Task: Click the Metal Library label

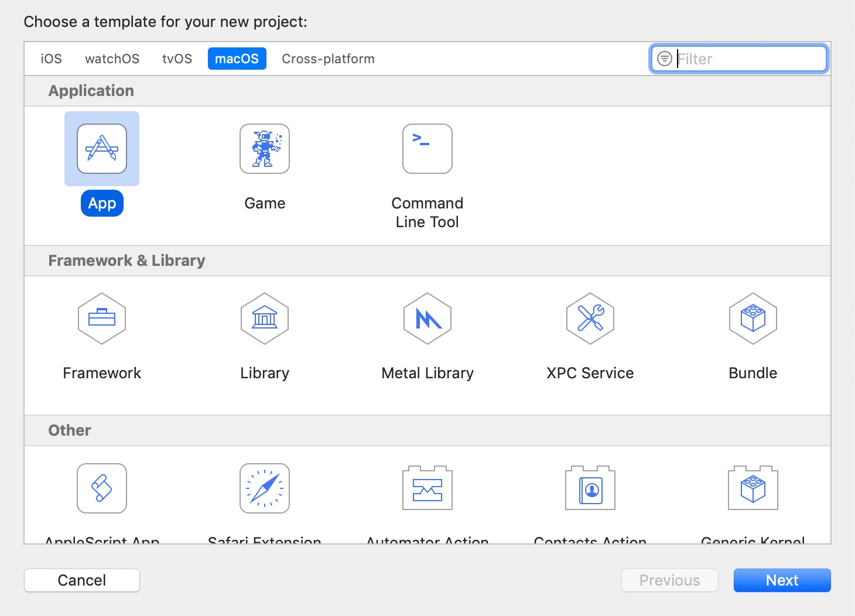Action: pos(427,373)
